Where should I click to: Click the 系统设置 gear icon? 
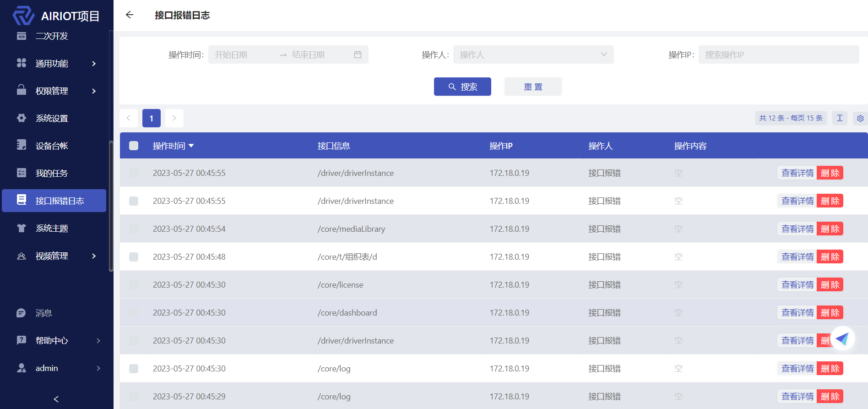pyautogui.click(x=22, y=118)
